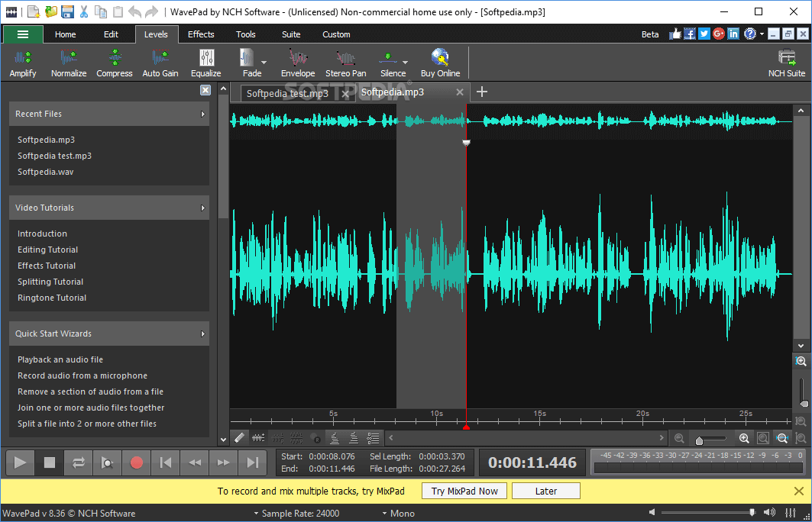Open the Fade dropdown arrow
812x522 pixels.
pos(264,63)
